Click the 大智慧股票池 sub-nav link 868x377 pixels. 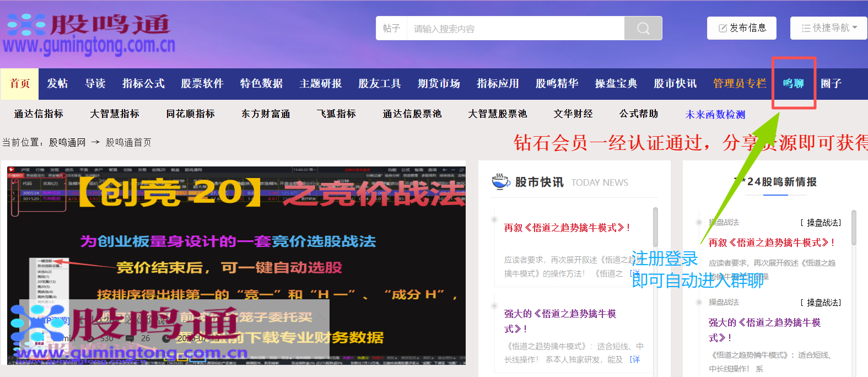click(x=498, y=114)
